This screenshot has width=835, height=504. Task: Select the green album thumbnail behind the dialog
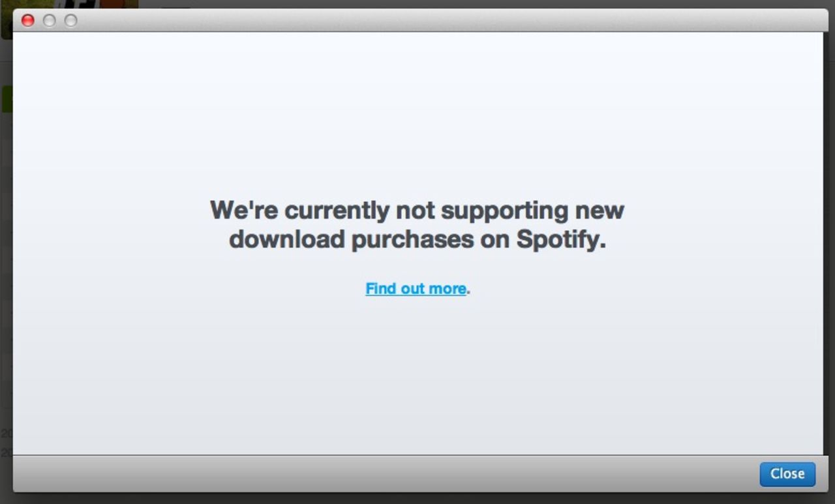[x=5, y=98]
